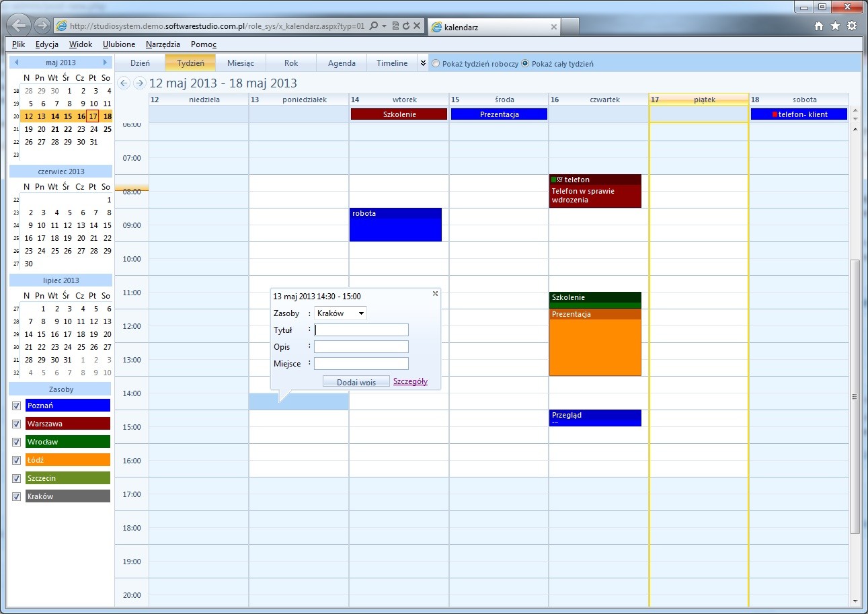Click the Warszawa dark red color label
868x614 pixels.
click(x=68, y=424)
